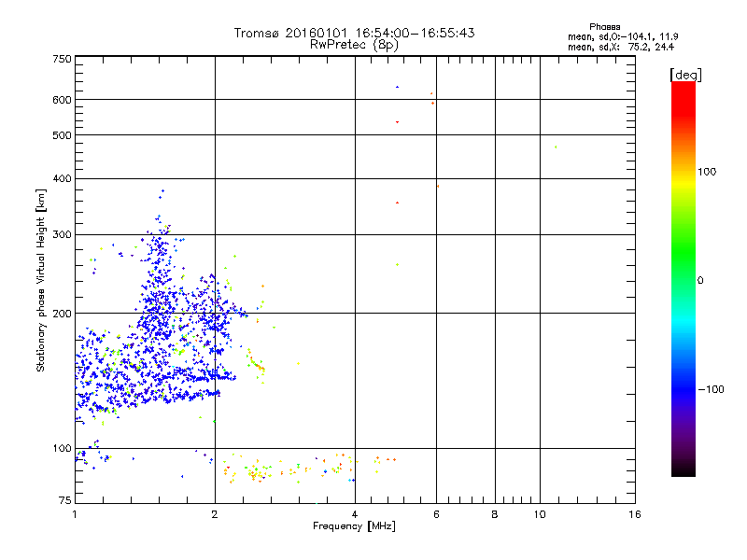Click the blue data point above 600 km
The width and height of the screenshot is (747, 560).
tap(398, 87)
